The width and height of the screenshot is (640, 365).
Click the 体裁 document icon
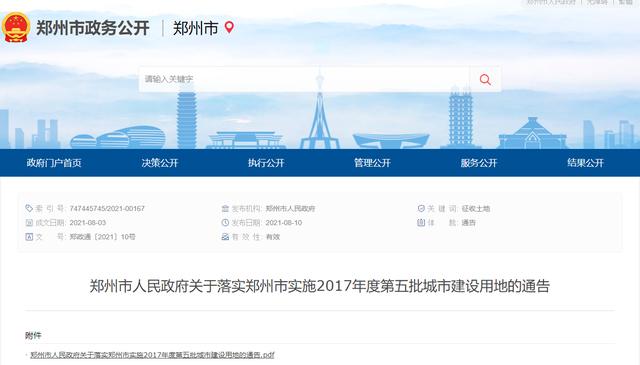(x=421, y=223)
